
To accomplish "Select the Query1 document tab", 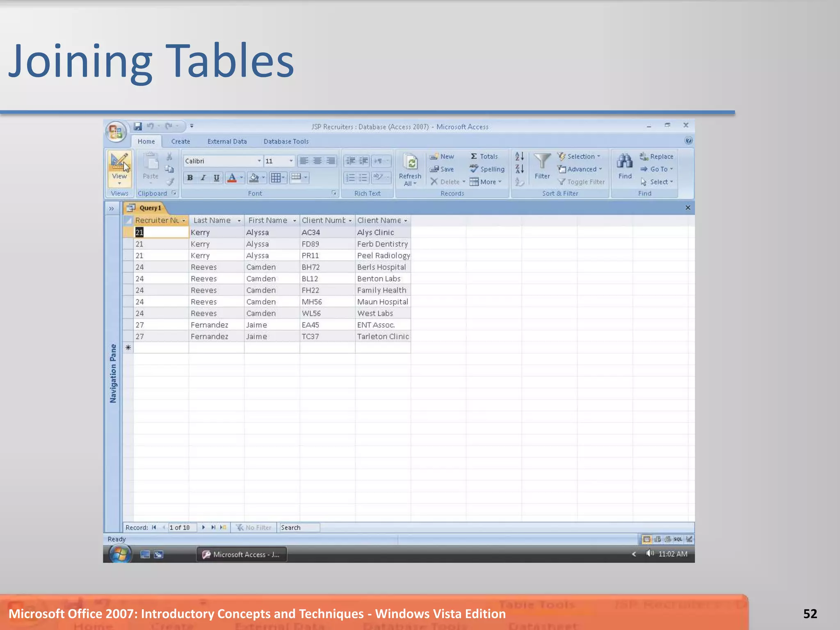I will pos(144,208).
